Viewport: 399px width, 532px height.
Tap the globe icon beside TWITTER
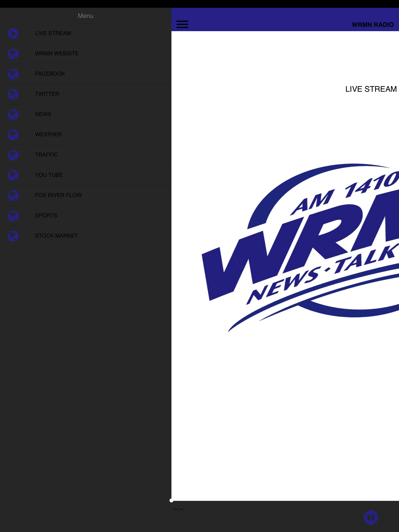pos(13,94)
